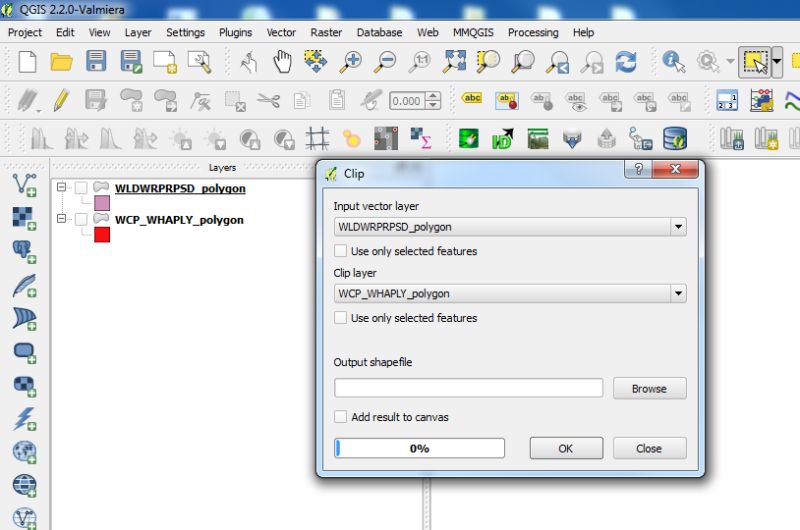Open the Project menu
The height and width of the screenshot is (530, 800).
coord(24,32)
